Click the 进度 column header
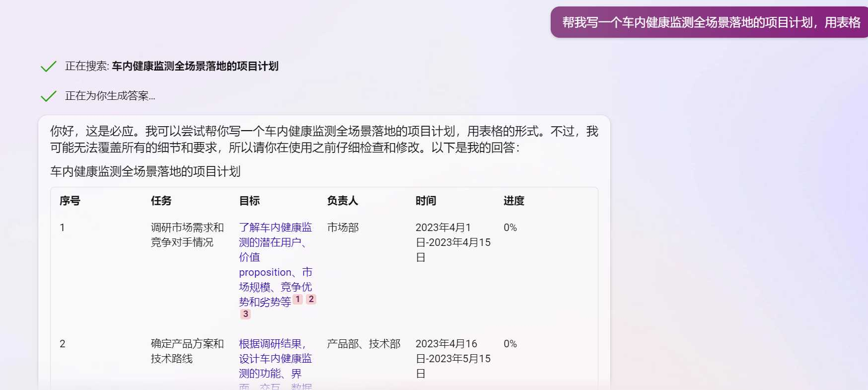 514,201
